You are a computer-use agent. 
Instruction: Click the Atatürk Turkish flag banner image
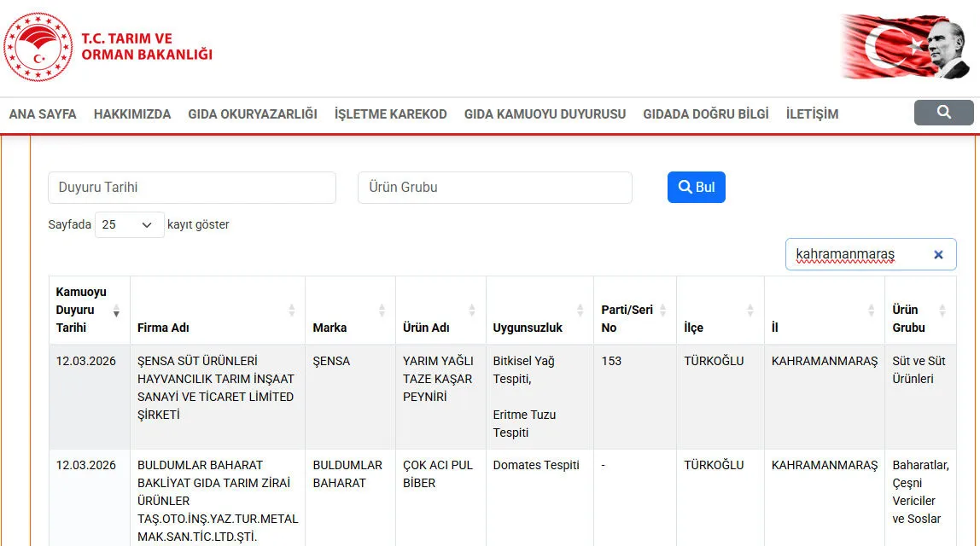click(905, 45)
